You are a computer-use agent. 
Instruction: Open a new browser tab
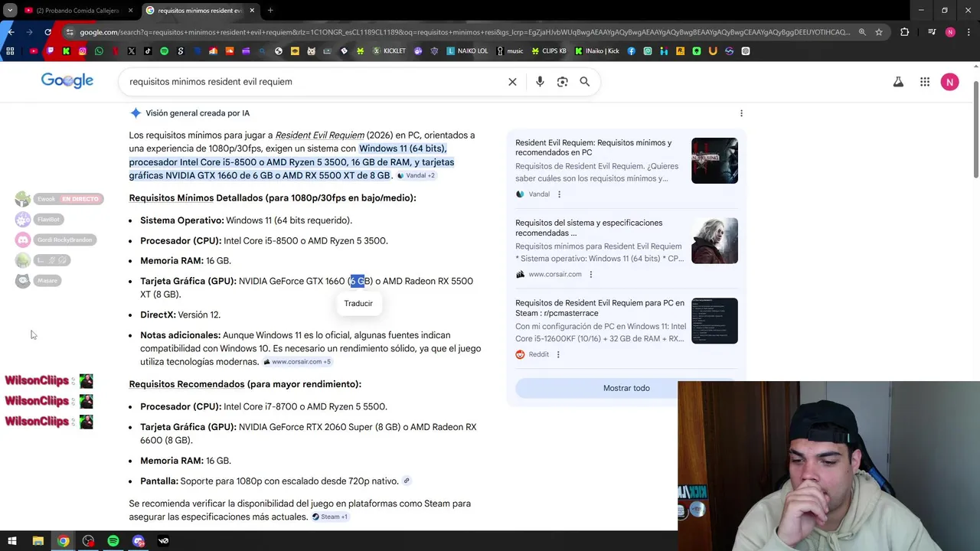[270, 11]
